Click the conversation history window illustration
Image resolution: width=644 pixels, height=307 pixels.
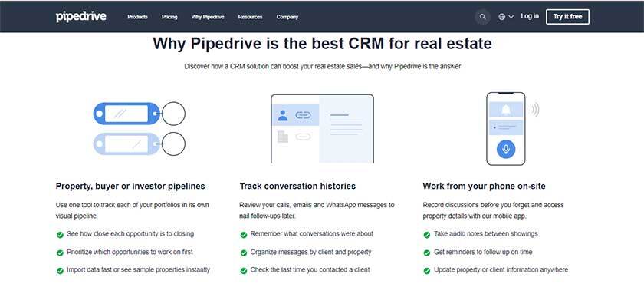322,128
